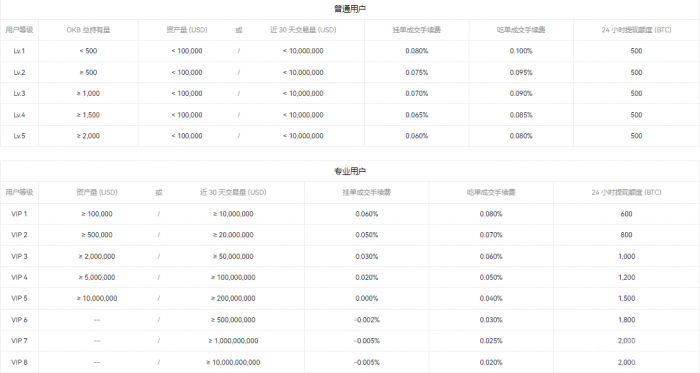Click the ≥ 2,000 OKB holding cell
This screenshot has width=700, height=373.
[88, 136]
